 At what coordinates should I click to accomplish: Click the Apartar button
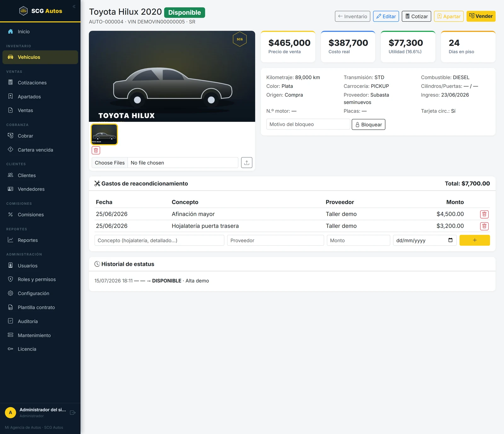(449, 16)
